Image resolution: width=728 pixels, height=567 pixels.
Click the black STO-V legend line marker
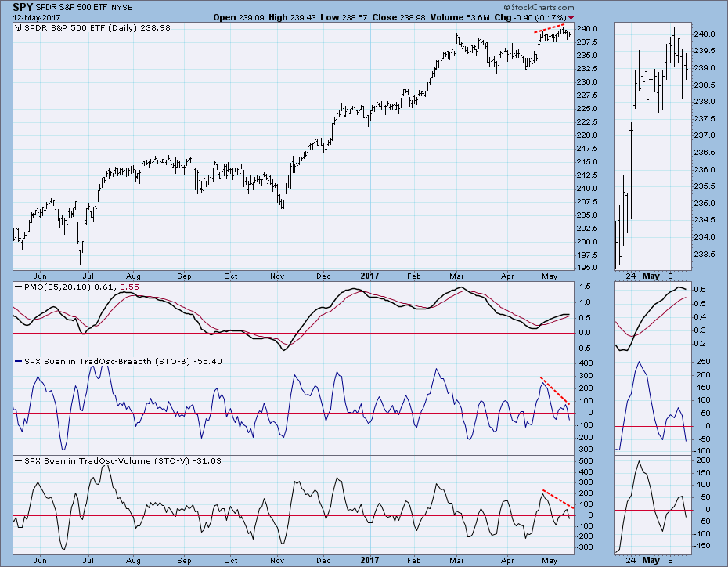pyautogui.click(x=18, y=460)
